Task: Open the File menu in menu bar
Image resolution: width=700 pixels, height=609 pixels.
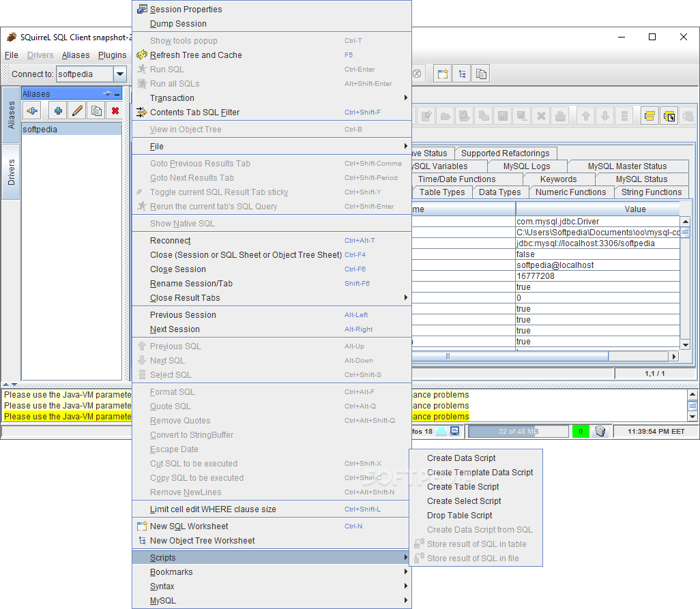Action: click(x=11, y=55)
